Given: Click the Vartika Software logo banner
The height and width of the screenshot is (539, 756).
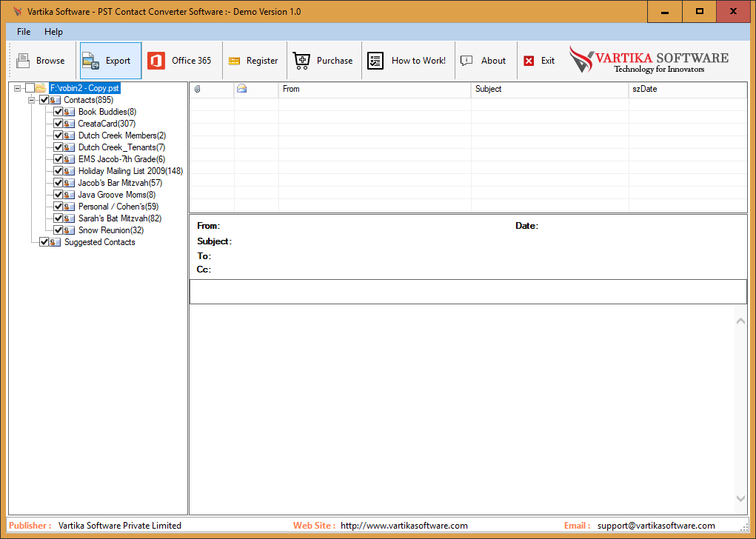Looking at the screenshot, I should (649, 60).
